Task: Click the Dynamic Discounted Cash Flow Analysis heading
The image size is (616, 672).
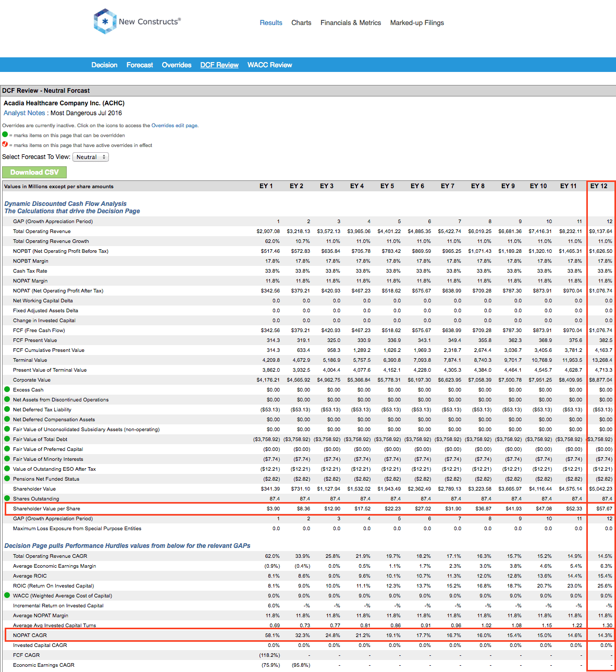Action: [65, 204]
